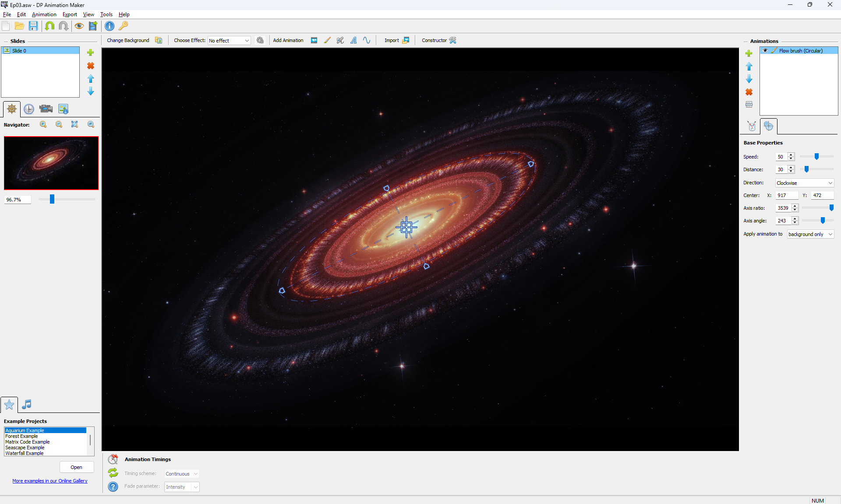Add a new slide with green plus
The image size is (841, 504).
pos(91,53)
